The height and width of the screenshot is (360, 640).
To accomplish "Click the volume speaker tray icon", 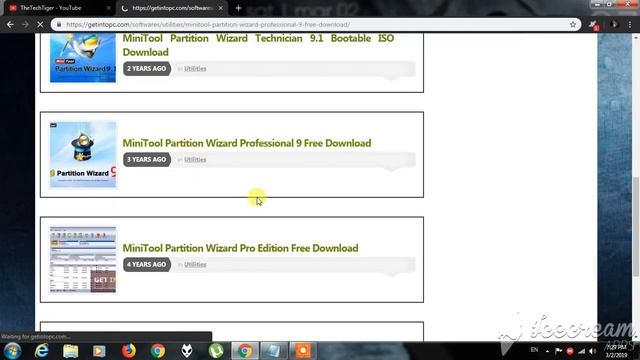I will click(x=593, y=351).
